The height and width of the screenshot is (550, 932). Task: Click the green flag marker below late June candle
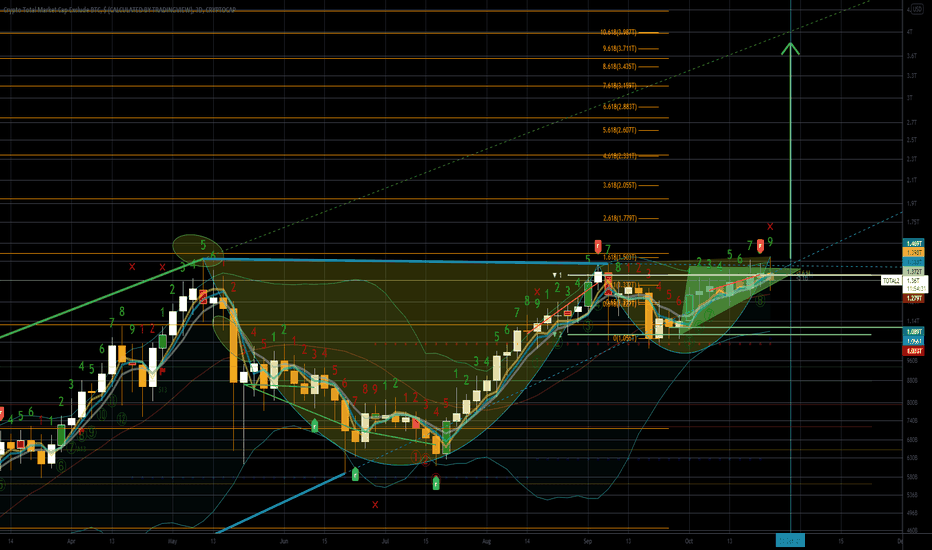click(x=355, y=474)
